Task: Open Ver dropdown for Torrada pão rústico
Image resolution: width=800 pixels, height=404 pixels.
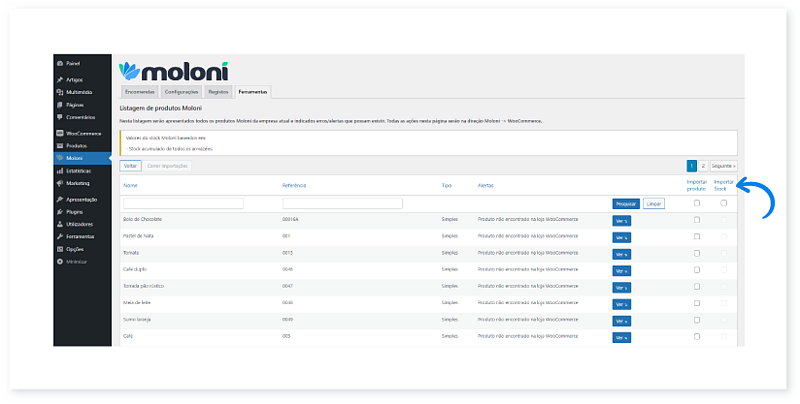Action: (x=621, y=288)
